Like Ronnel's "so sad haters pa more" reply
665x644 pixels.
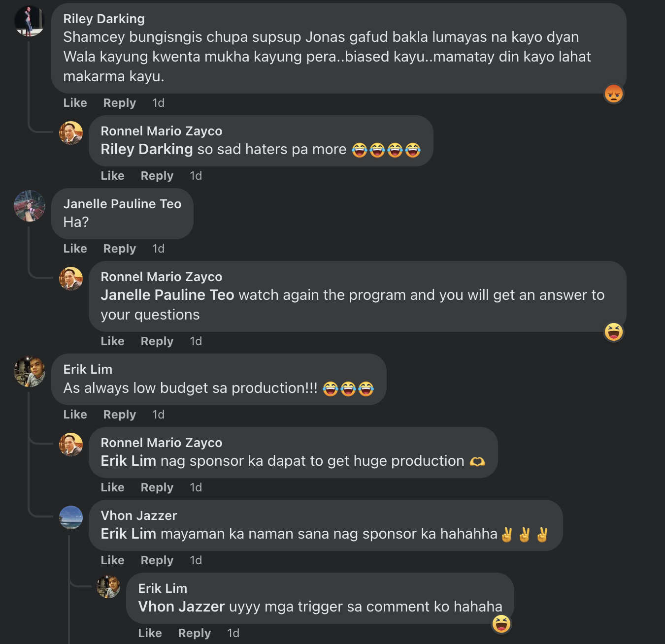[x=112, y=176]
